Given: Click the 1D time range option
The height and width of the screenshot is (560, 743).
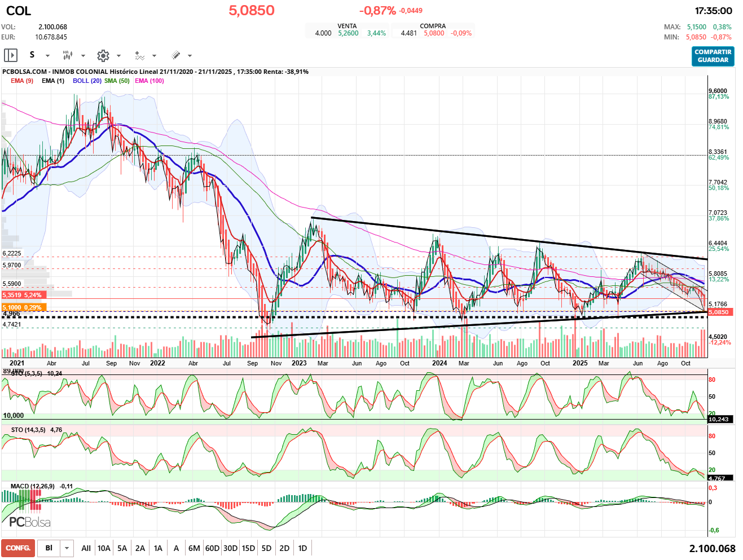Looking at the screenshot, I should 302,548.
